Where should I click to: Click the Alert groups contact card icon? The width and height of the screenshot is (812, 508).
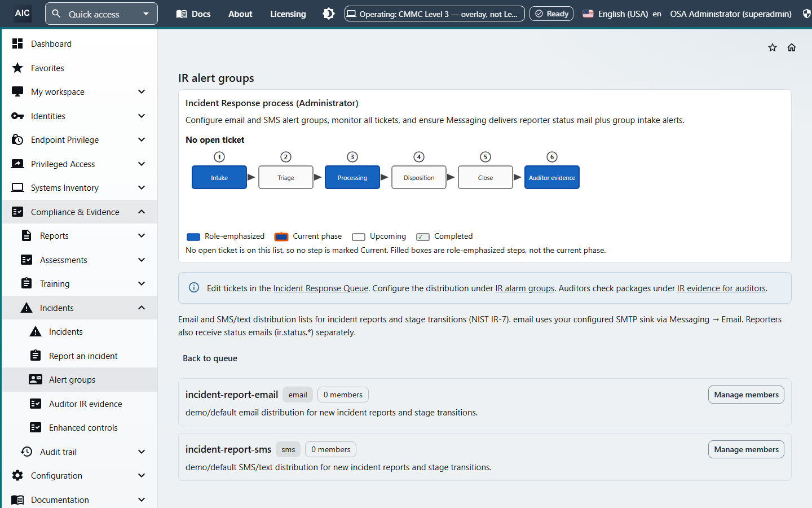(36, 379)
